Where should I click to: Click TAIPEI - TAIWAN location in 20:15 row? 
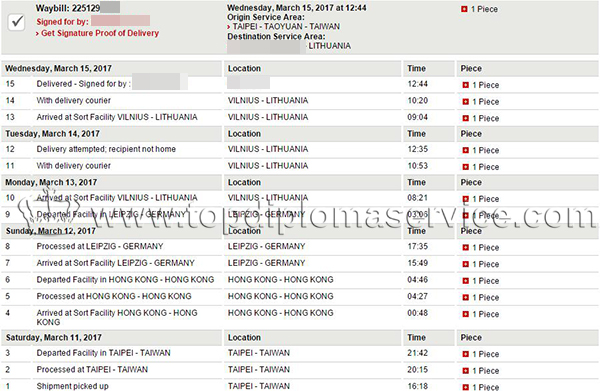click(x=259, y=370)
